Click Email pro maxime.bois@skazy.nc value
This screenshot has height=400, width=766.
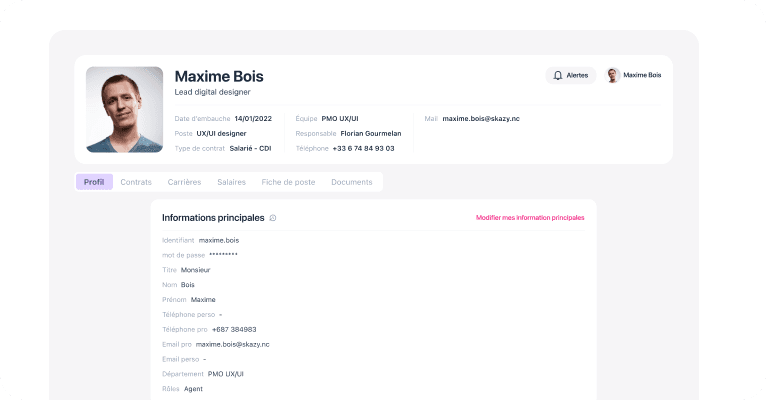233,344
